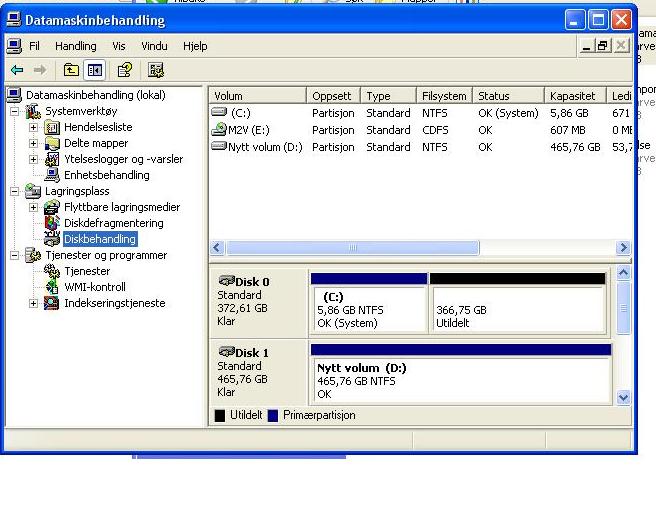
Task: Click the WMI-kontroll icon
Action: (x=52, y=287)
